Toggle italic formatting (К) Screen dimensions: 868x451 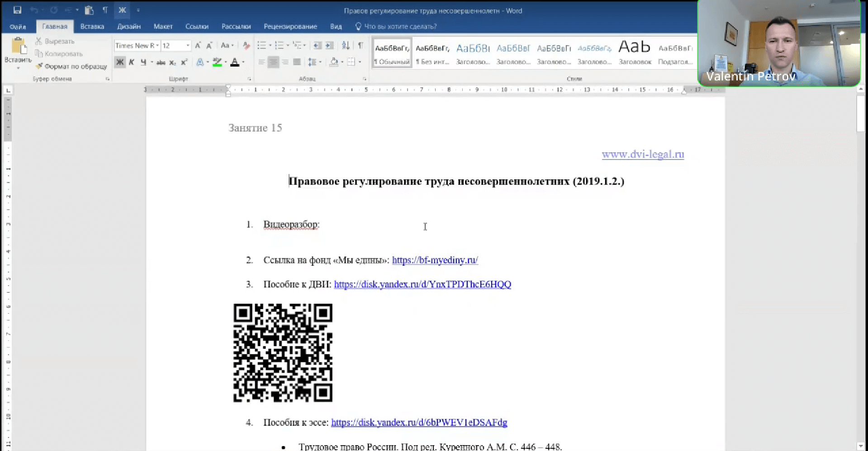pos(131,62)
